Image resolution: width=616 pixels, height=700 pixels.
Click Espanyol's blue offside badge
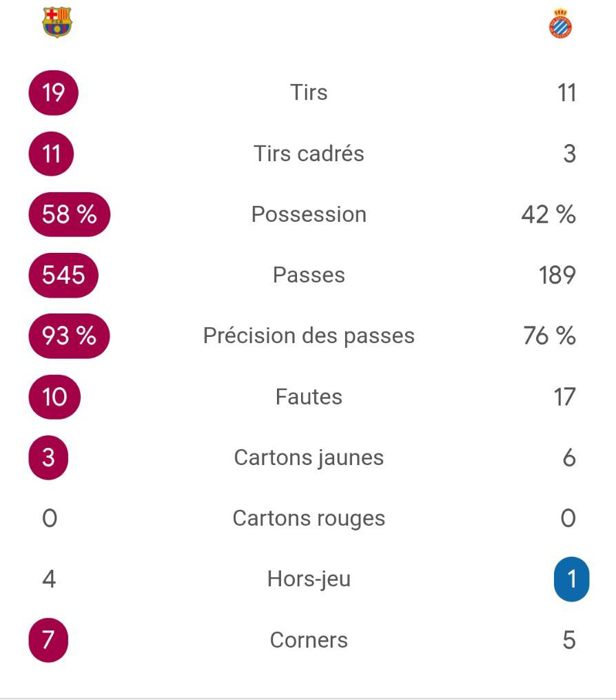[571, 579]
